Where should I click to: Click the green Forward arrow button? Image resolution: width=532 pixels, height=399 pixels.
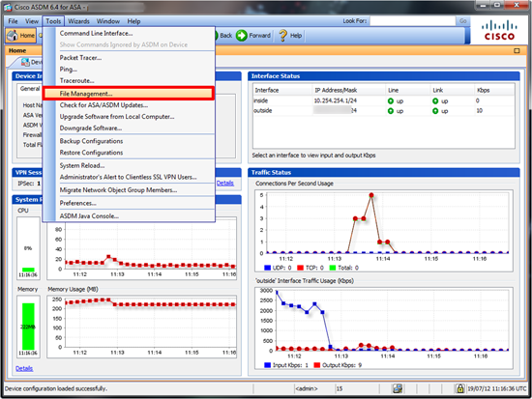click(x=242, y=35)
